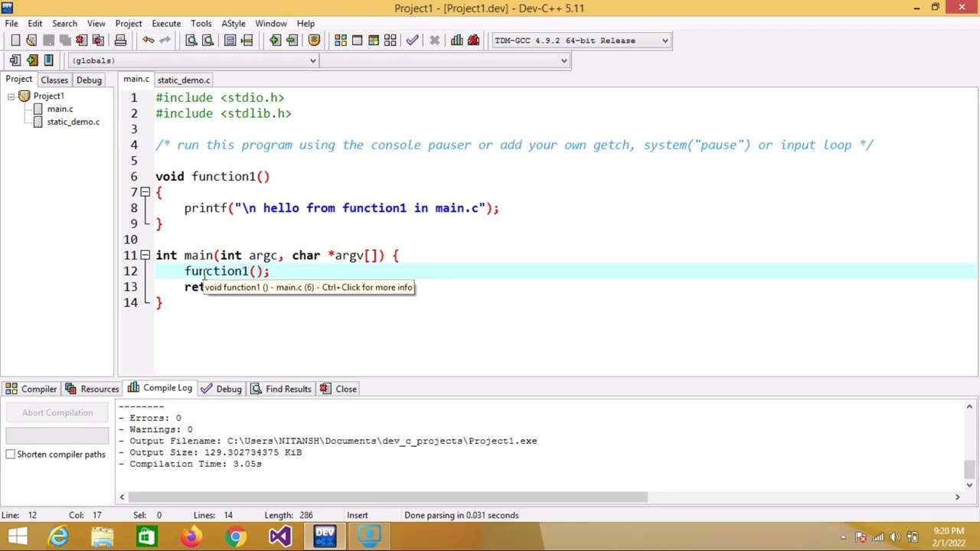The image size is (980, 551).
Task: Open the bottom panel Debug tab
Action: 221,389
